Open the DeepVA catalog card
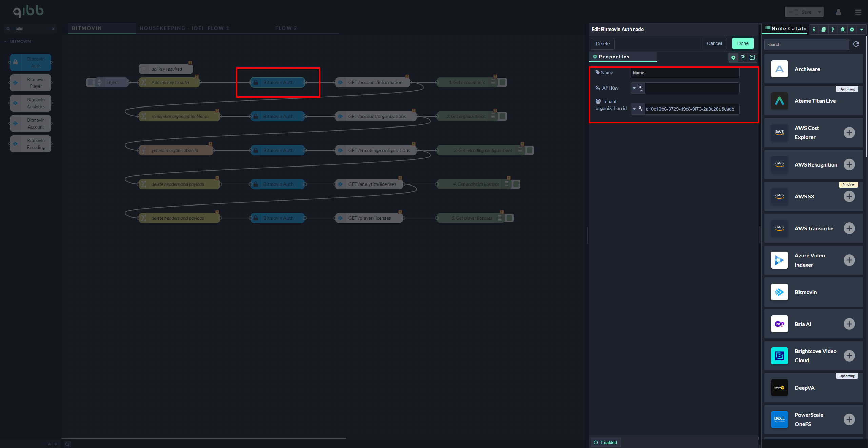 (x=813, y=388)
